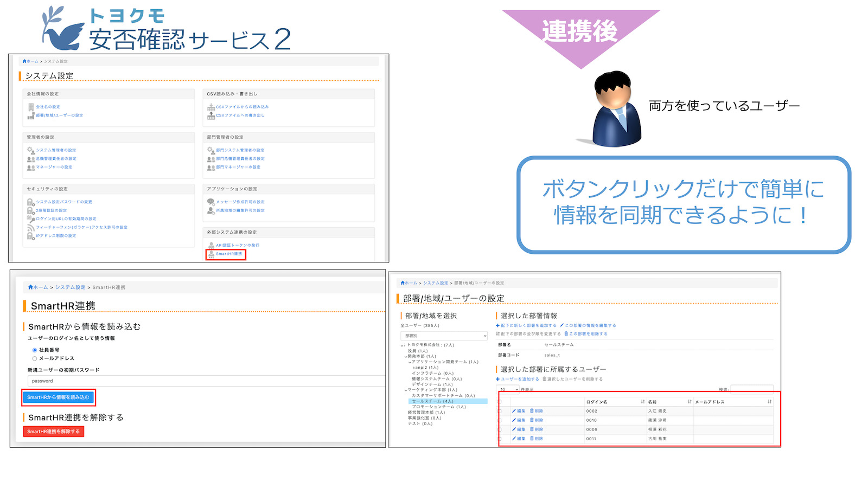Select the メールアドレス radio button for login name

(x=35, y=358)
